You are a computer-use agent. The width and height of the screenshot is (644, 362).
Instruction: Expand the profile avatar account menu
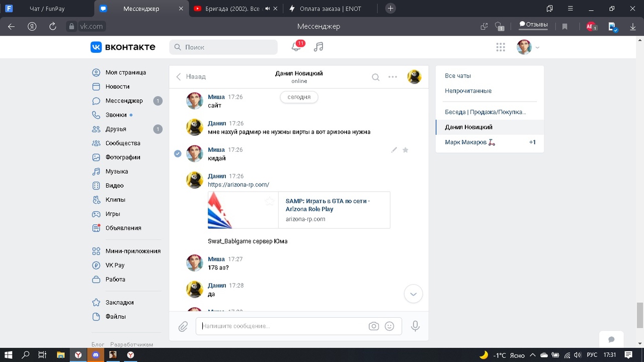tap(528, 47)
